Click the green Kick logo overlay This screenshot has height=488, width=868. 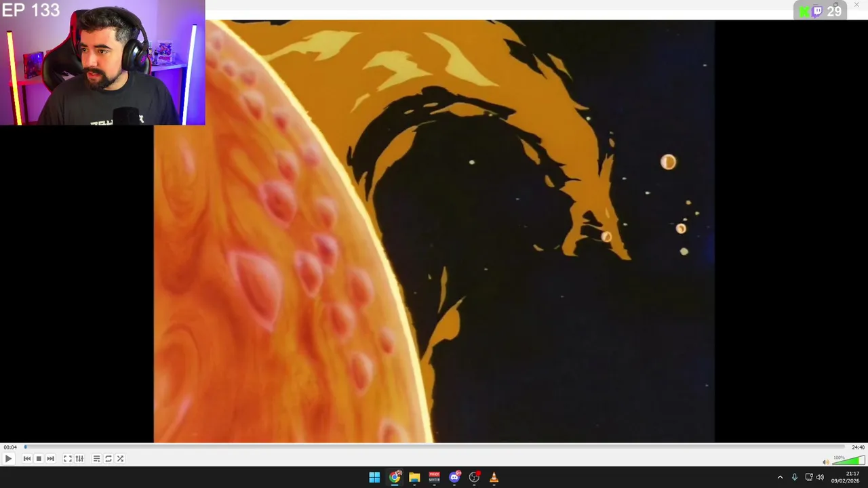point(804,11)
